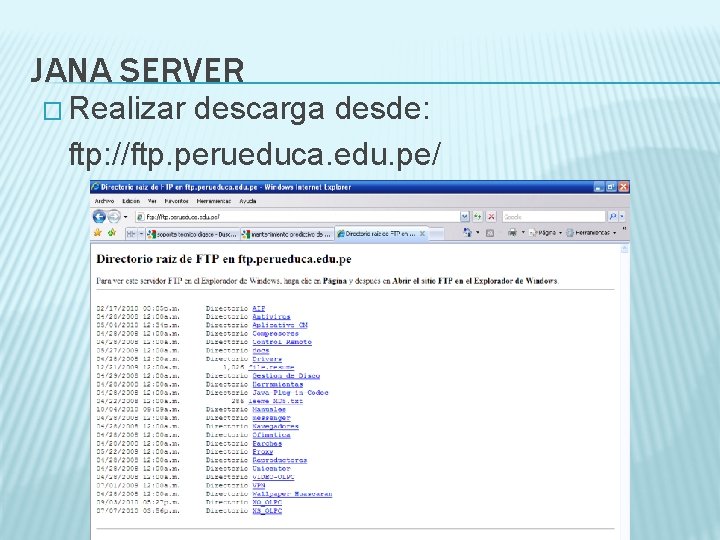This screenshot has height=540, width=720.
Task: Open the Print options dropdown arrow
Action: pos(523,232)
